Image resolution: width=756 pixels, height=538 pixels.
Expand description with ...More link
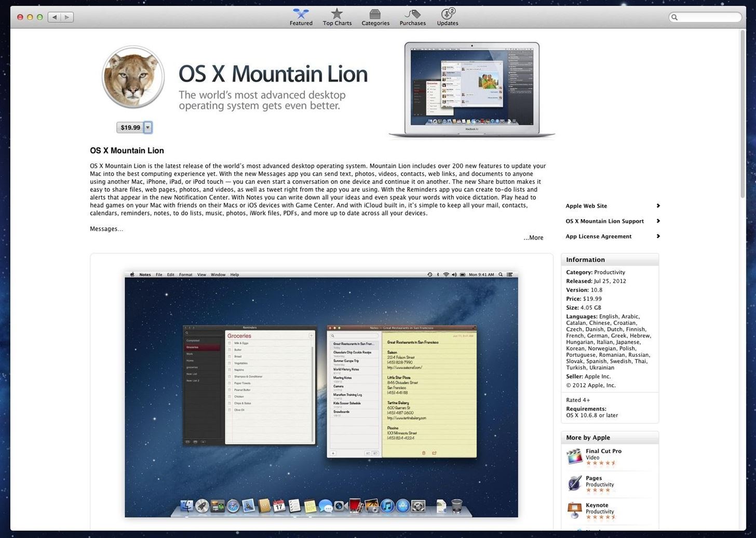(533, 238)
